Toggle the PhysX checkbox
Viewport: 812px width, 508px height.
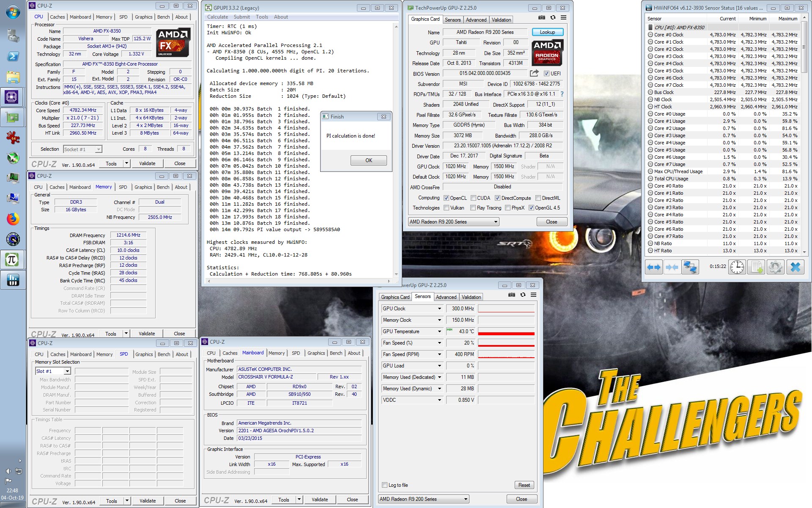(507, 208)
